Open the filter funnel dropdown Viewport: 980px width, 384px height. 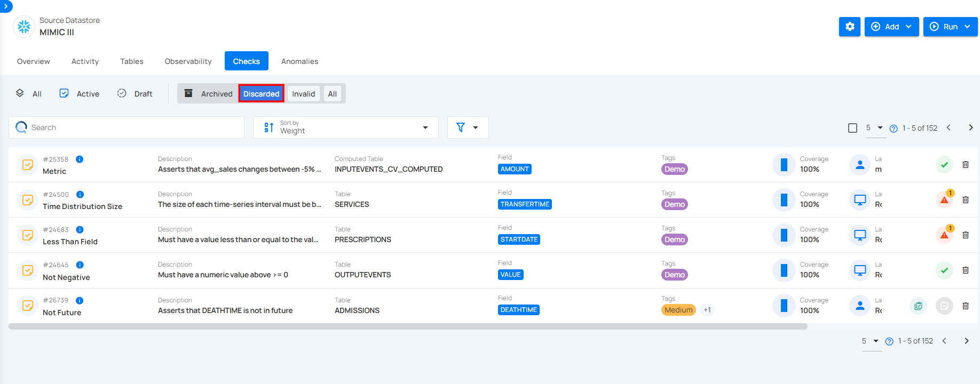point(468,127)
